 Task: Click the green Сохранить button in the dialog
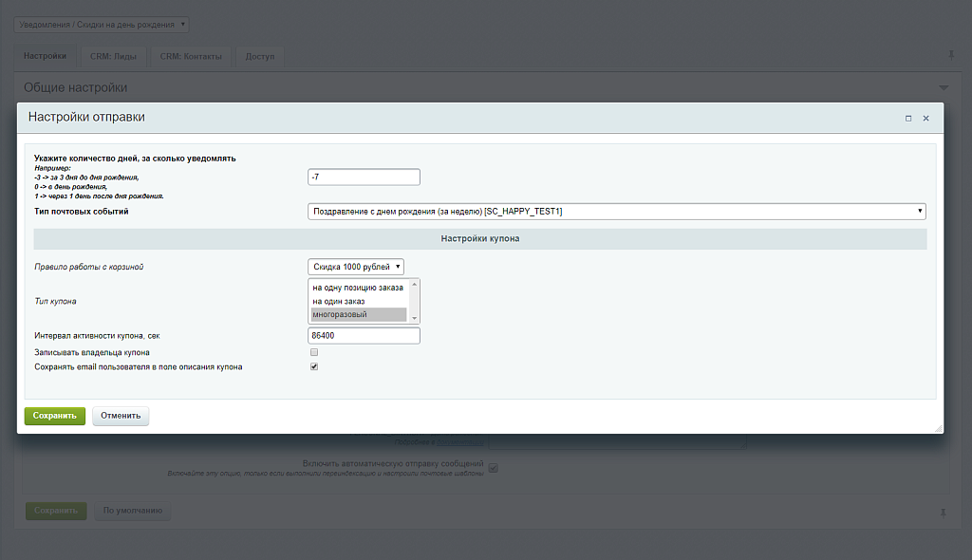pos(55,416)
